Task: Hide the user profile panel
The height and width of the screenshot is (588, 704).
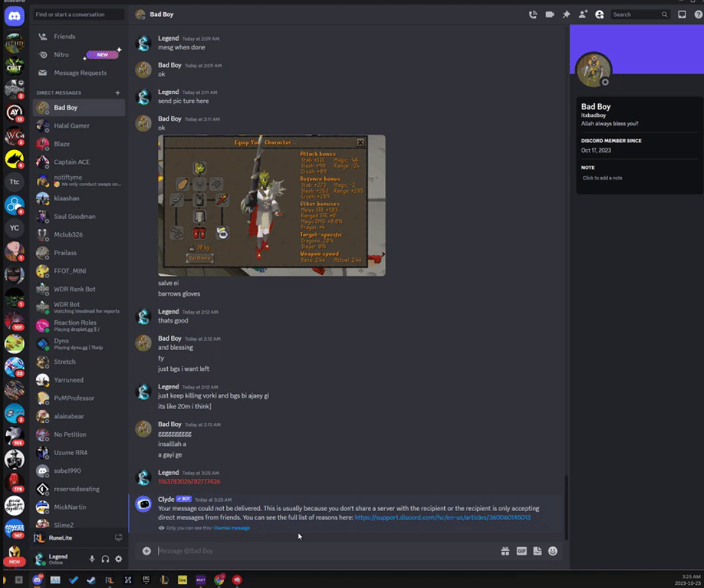Action: click(x=599, y=14)
